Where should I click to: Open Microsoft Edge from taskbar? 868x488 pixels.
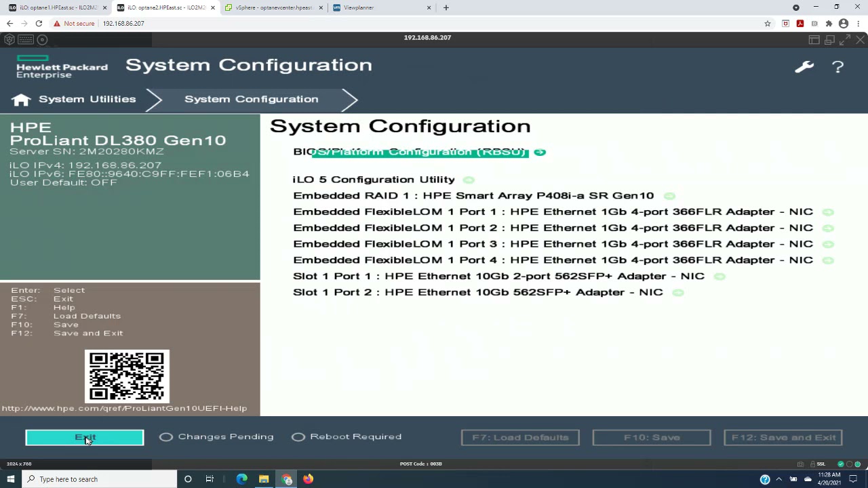pyautogui.click(x=241, y=479)
